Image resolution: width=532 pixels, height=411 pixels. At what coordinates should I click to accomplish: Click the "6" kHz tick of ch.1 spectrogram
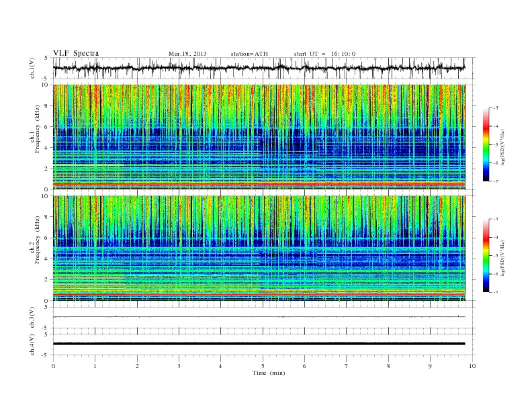46,126
